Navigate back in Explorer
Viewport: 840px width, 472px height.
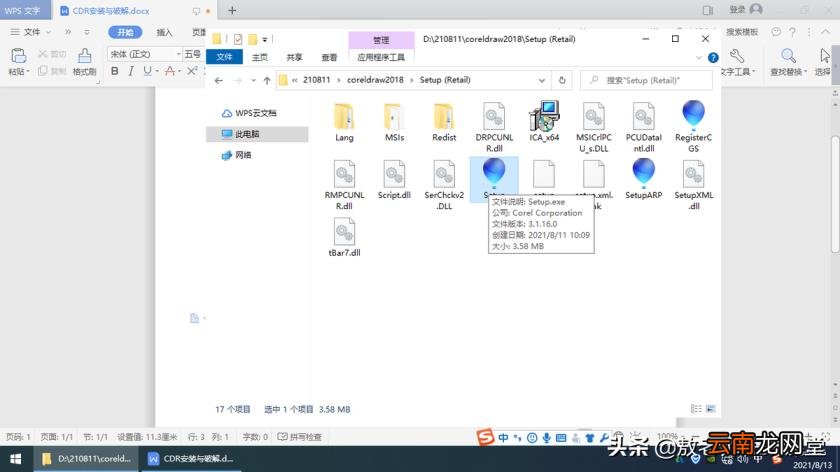coord(219,80)
